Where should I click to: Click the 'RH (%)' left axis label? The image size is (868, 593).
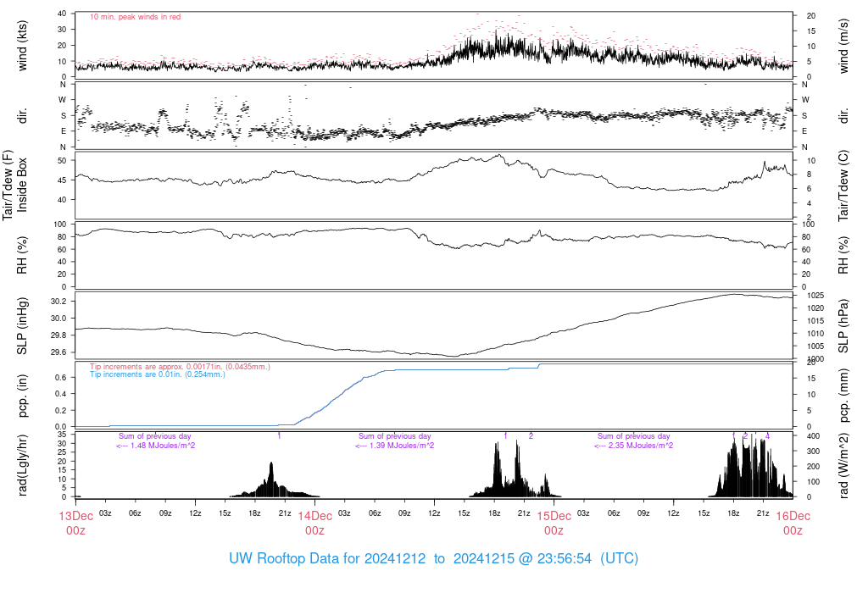point(22,255)
